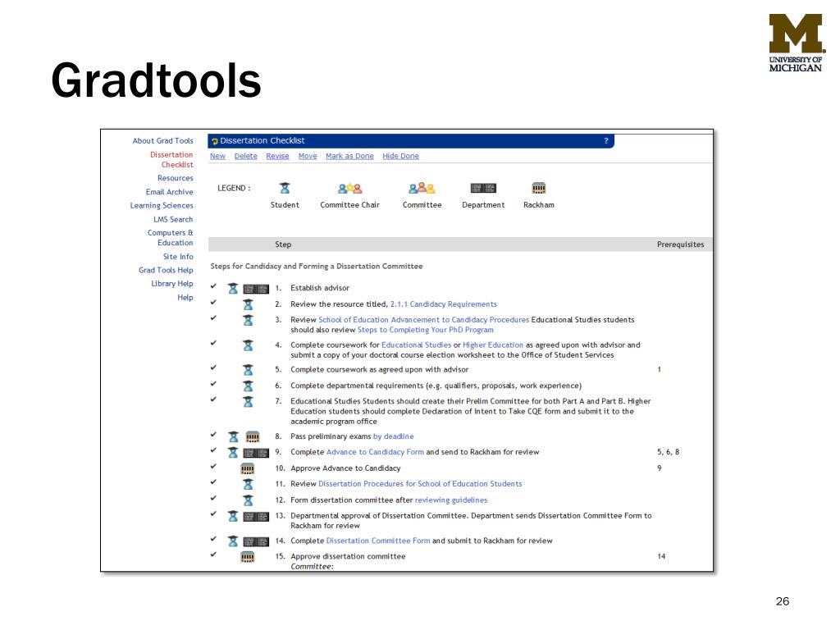Screen dimensions: 840x630
Task: Click department icon on step 13 row
Action: 256,517
